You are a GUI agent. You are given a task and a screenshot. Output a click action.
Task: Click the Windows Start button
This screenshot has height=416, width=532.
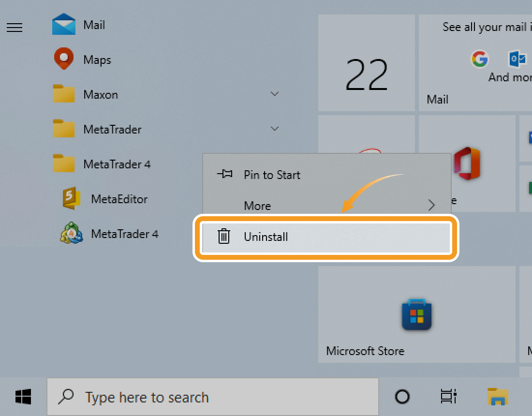point(23,397)
